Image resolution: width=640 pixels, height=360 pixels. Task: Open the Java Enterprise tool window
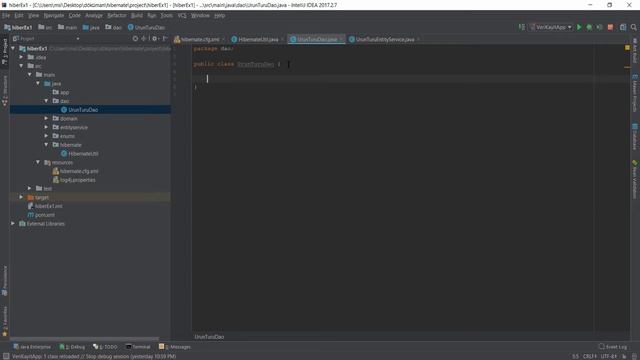32,347
